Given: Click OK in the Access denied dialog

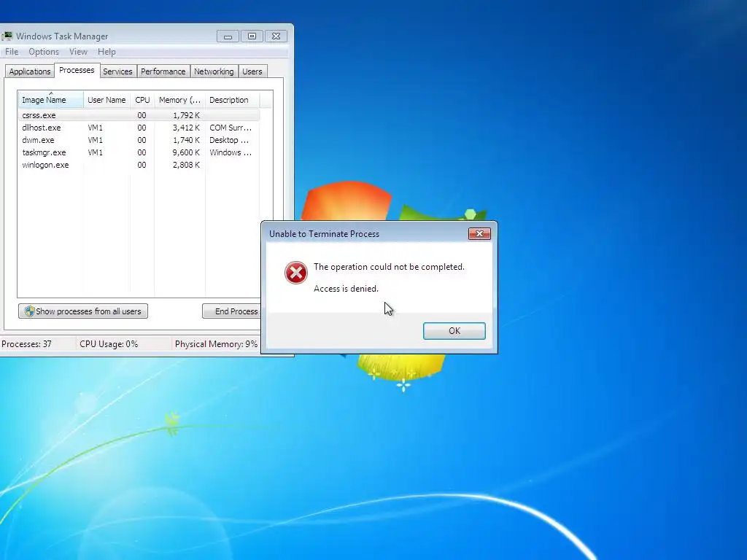Looking at the screenshot, I should pos(454,331).
